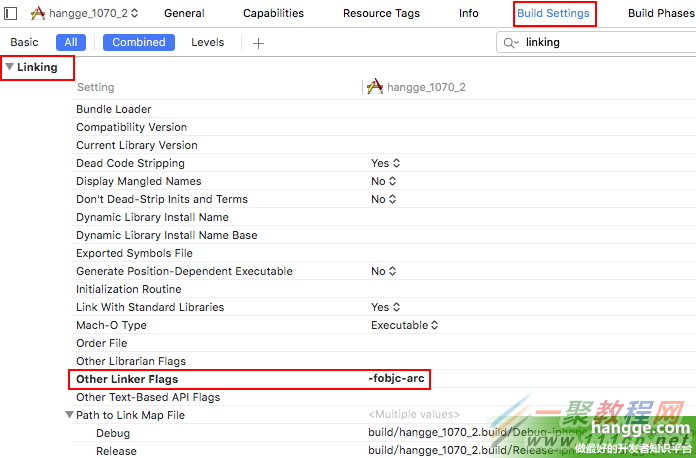Screen dimensions: 696x458
Task: Select the Other Linker Flags row
Action: point(127,379)
